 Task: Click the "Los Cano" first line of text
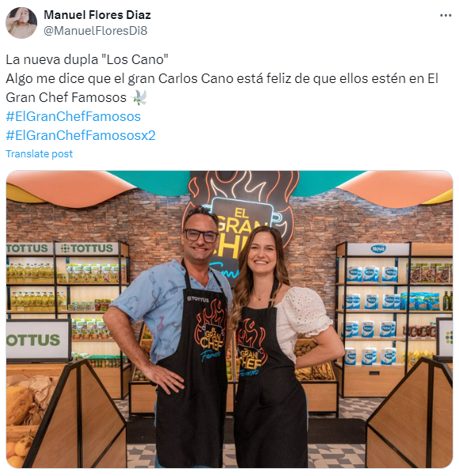coord(87,59)
